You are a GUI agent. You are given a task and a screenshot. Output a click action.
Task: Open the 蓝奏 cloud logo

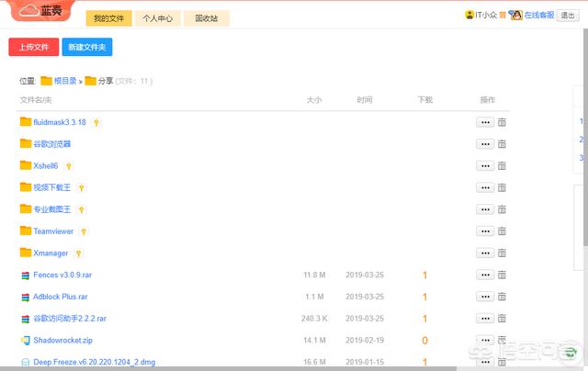[x=42, y=10]
